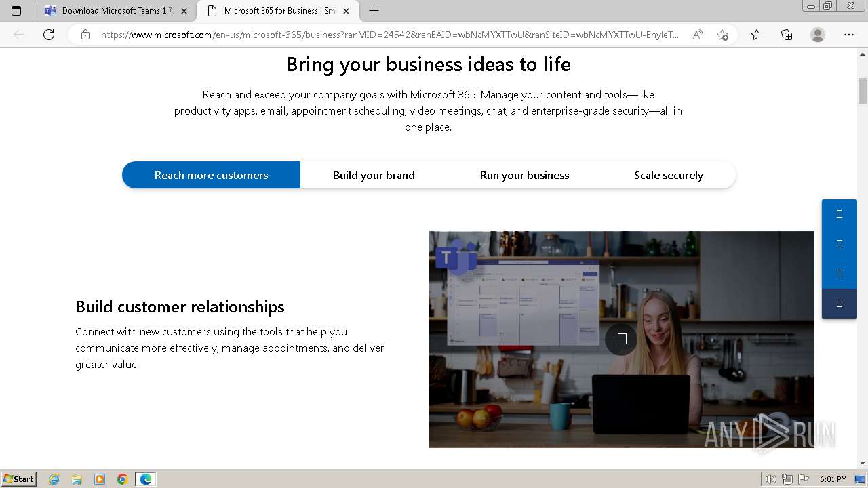Viewport: 868px width, 488px height.
Task: Open Action Center flag icon
Action: (802, 479)
